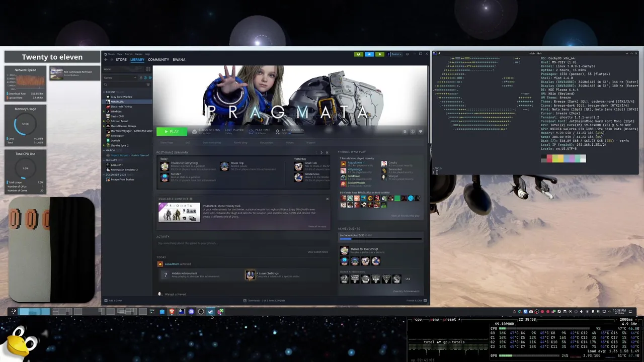Add PRAGMATA to favorites with the heart icon
Image resolution: width=644 pixels, height=362 pixels.
coord(421,132)
